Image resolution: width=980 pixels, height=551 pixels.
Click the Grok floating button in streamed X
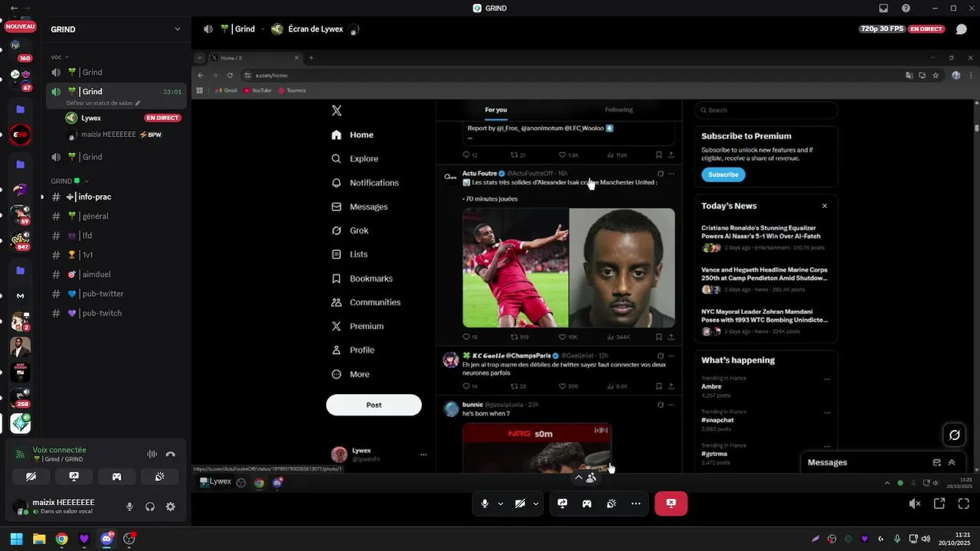click(955, 435)
